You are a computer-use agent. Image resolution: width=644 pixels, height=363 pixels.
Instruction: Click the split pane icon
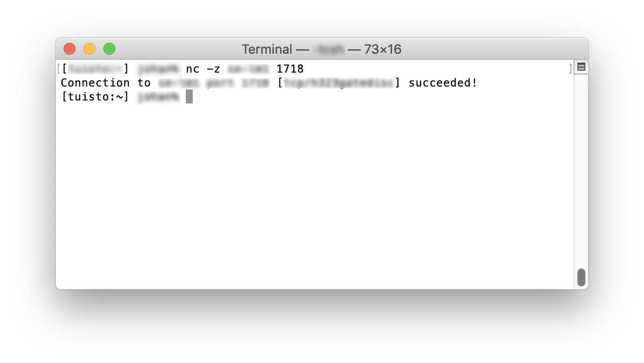point(581,67)
